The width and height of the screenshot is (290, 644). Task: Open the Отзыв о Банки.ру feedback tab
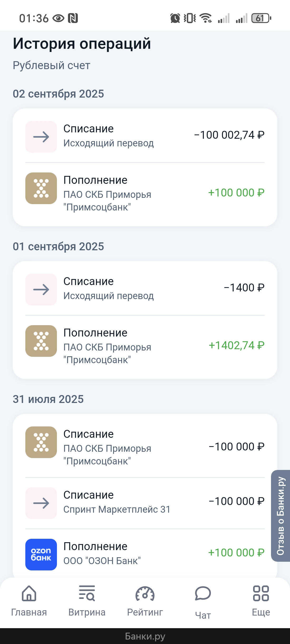[x=281, y=516]
